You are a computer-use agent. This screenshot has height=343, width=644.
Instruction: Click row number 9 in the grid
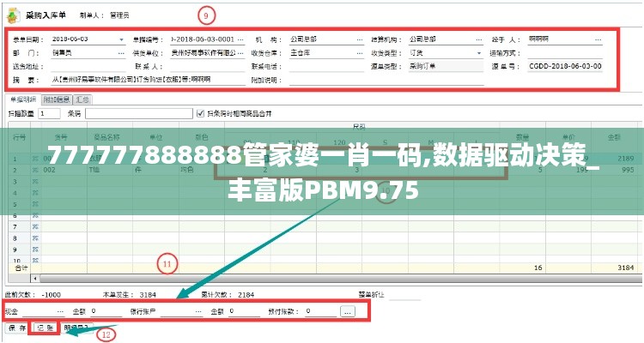tap(15, 250)
